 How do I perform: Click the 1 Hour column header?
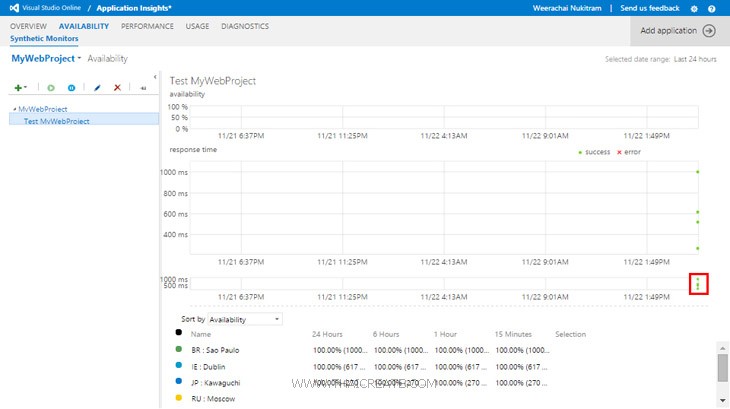pos(446,334)
